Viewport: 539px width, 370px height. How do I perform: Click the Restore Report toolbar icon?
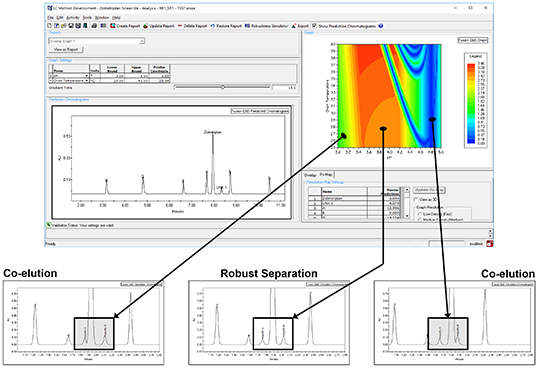click(x=213, y=26)
